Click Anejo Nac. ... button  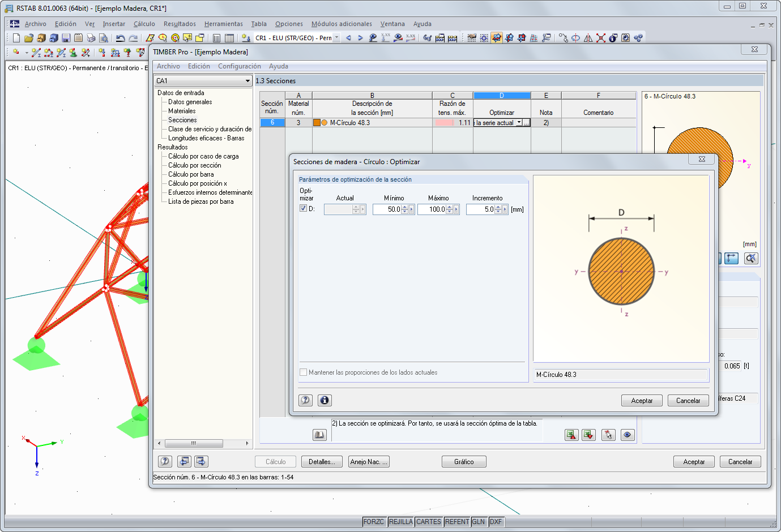tap(369, 462)
